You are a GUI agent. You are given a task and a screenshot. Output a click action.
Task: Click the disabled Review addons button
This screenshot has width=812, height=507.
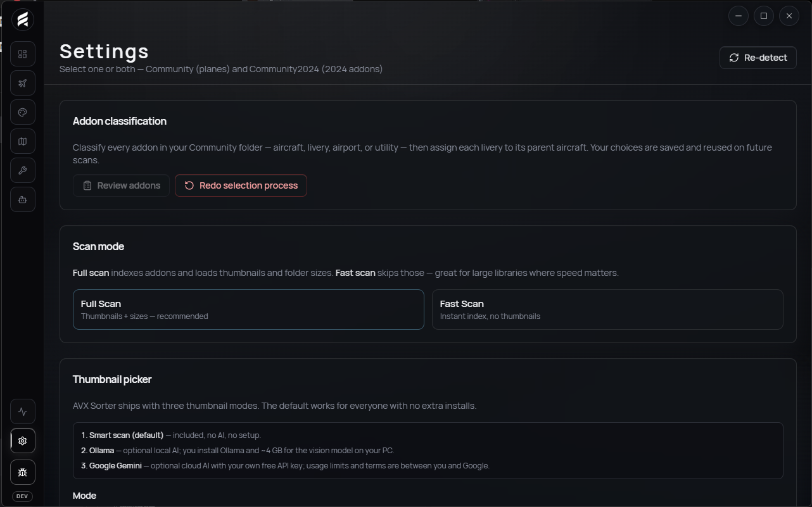click(x=121, y=185)
